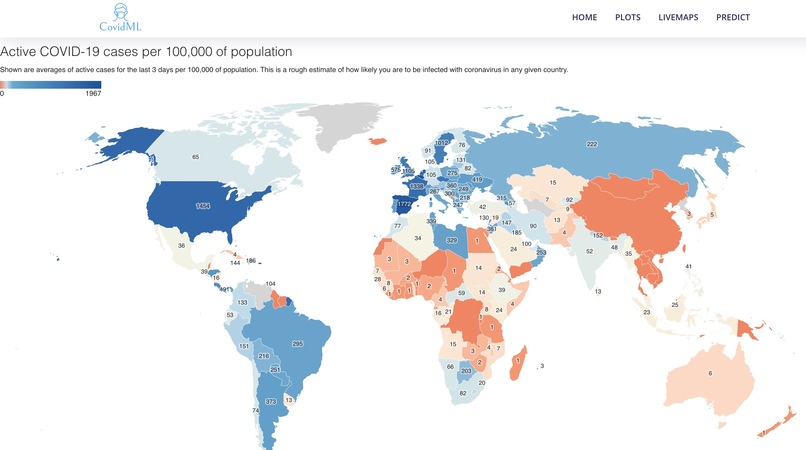
Task: Select the United States labeled 1454
Action: [203, 206]
